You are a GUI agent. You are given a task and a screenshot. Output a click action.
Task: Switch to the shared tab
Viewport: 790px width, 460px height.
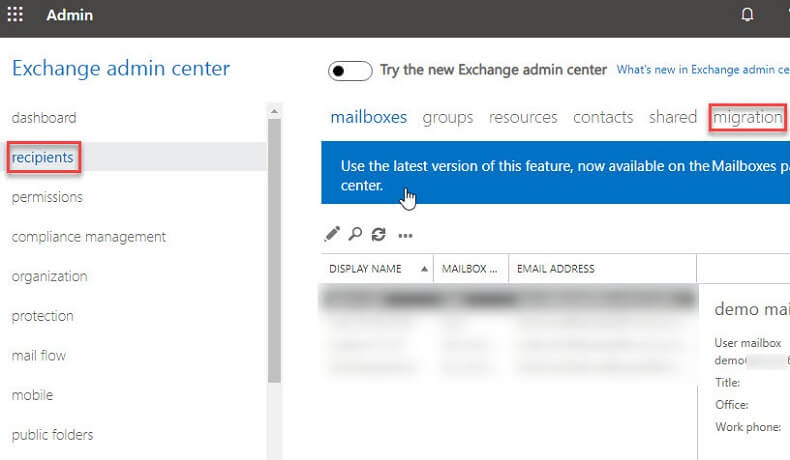[673, 117]
